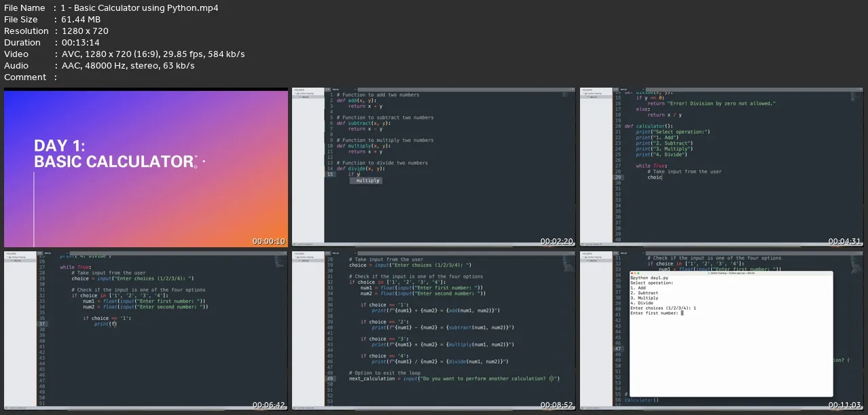Click the yellow minimize dot on terminal window
868x415 pixels.
pyautogui.click(x=636, y=272)
